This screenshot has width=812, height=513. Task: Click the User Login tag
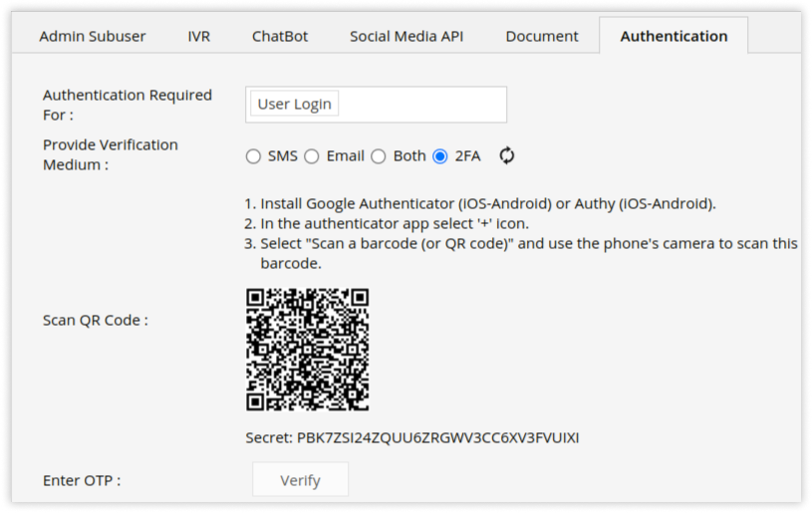tap(294, 104)
